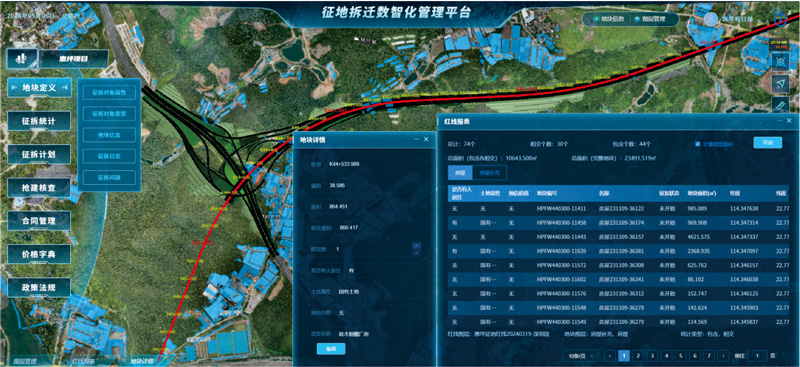Click the compass icon at top right
This screenshot has width=800, height=367.
click(780, 21)
